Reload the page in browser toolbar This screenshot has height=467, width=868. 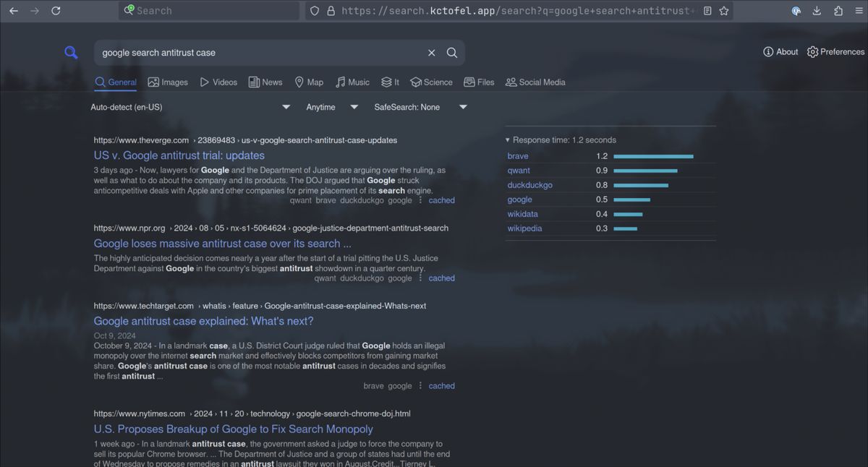tap(56, 11)
